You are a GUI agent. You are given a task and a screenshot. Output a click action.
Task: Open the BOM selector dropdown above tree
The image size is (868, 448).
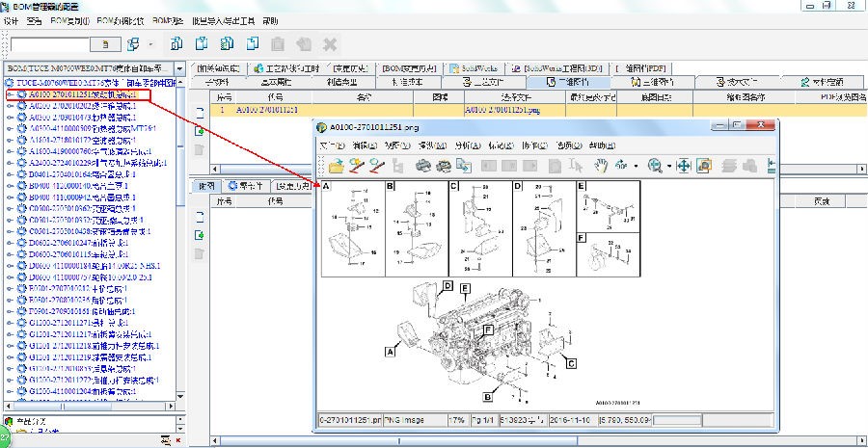tap(181, 68)
